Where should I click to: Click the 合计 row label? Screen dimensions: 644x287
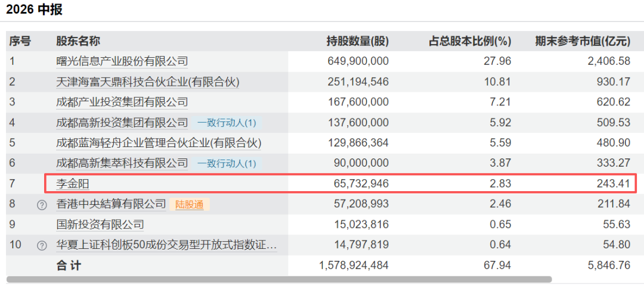pyautogui.click(x=69, y=266)
